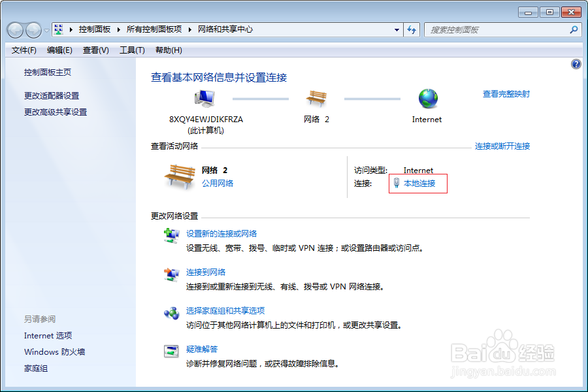Click the blue Help question mark icon

pos(575,64)
